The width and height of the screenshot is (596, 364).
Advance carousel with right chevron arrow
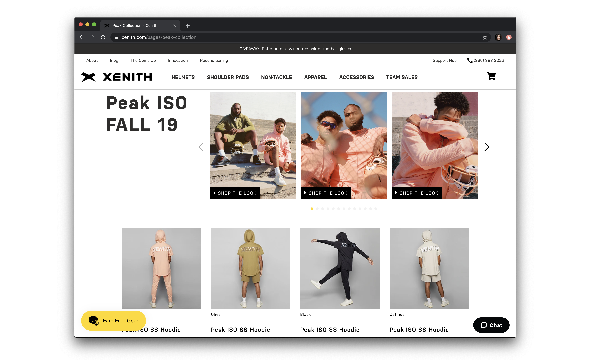(x=487, y=147)
